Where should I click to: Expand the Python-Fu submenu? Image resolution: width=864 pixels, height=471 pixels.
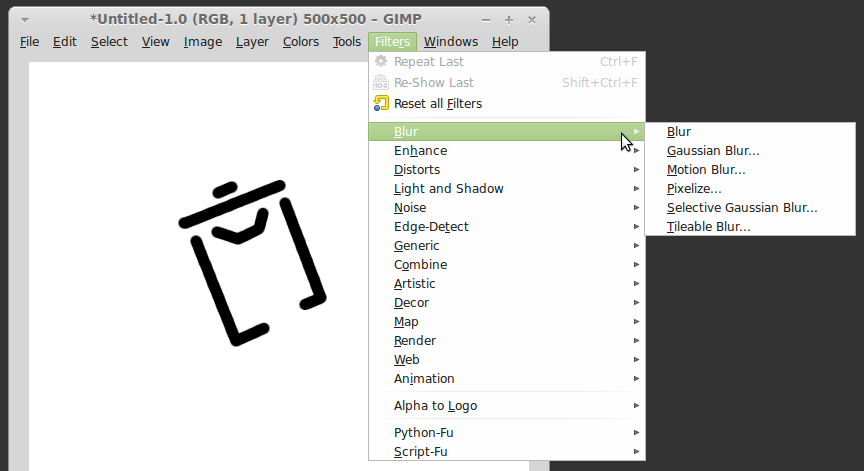click(506, 432)
